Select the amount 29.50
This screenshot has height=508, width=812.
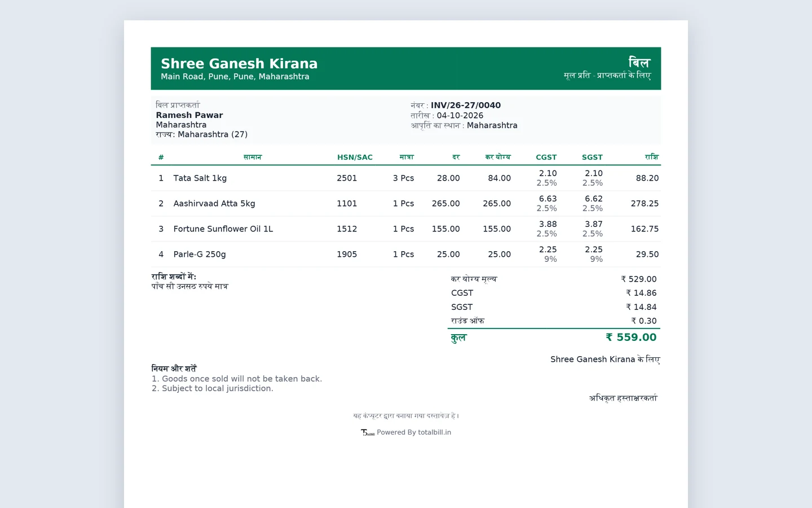(x=647, y=254)
